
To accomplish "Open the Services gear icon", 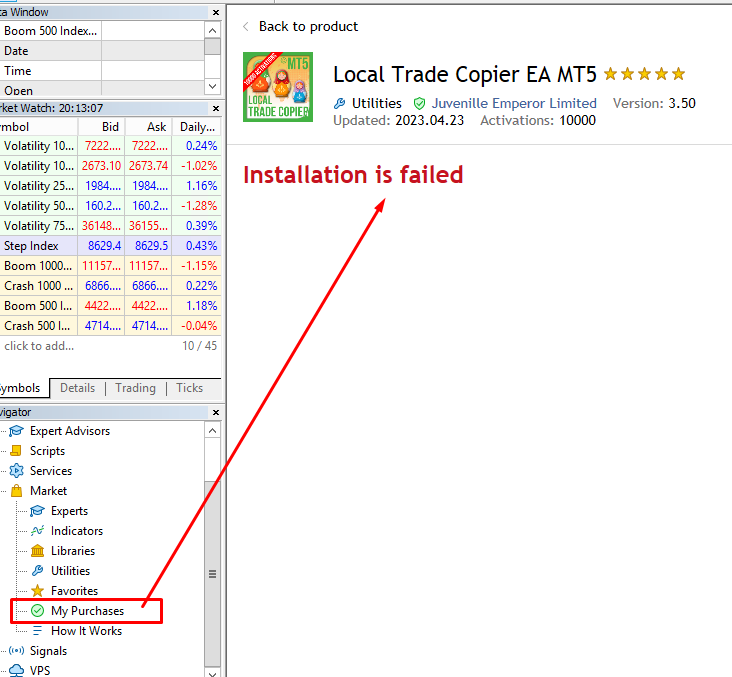I will click(x=16, y=471).
